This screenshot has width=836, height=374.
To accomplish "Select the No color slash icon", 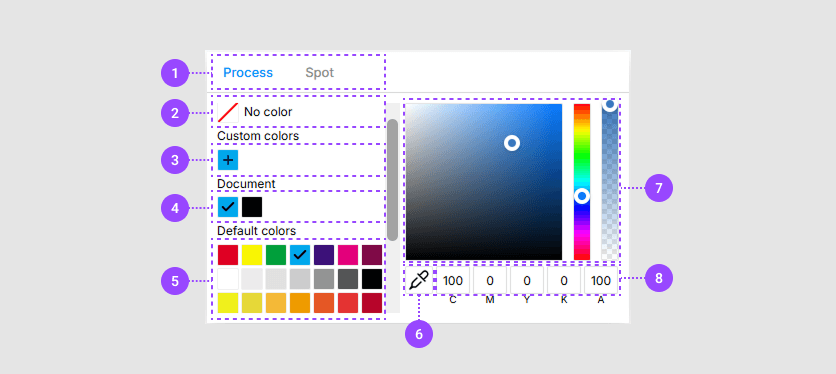I will coord(228,112).
